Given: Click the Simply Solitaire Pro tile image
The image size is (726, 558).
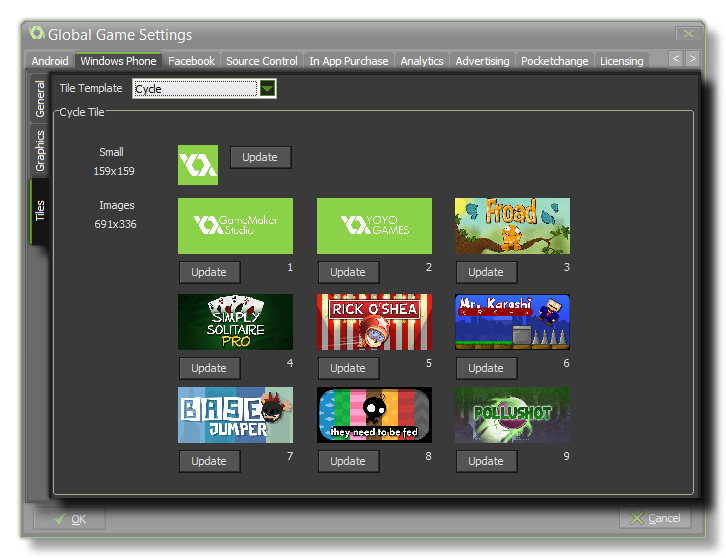Looking at the screenshot, I should [235, 321].
